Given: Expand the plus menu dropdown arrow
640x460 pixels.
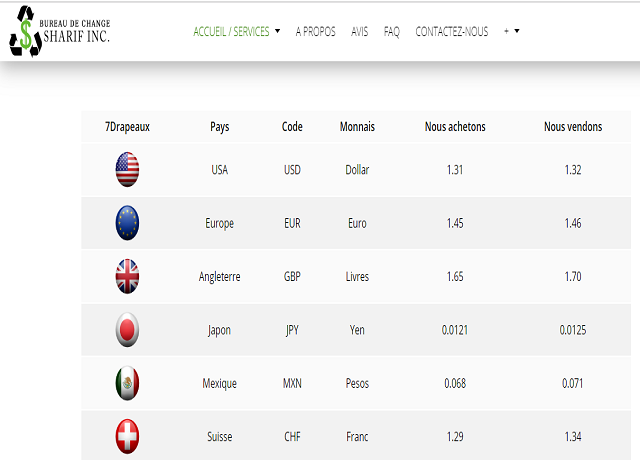Looking at the screenshot, I should [517, 31].
